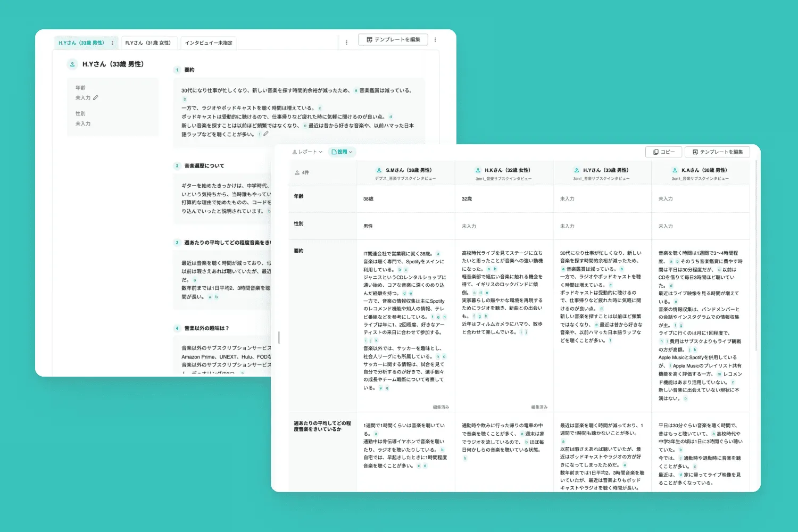Open the kebab menu on the H.Yさん tab
The width and height of the screenshot is (798, 532).
112,43
